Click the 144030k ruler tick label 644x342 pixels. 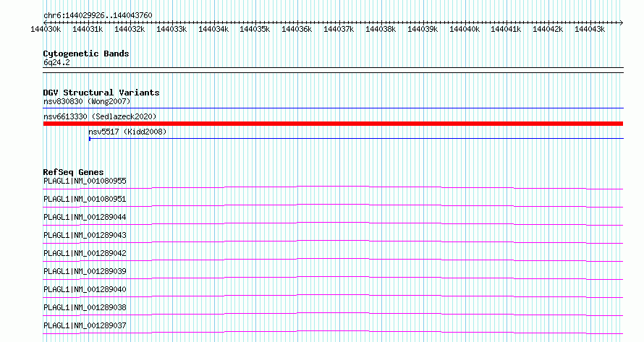pos(46,29)
